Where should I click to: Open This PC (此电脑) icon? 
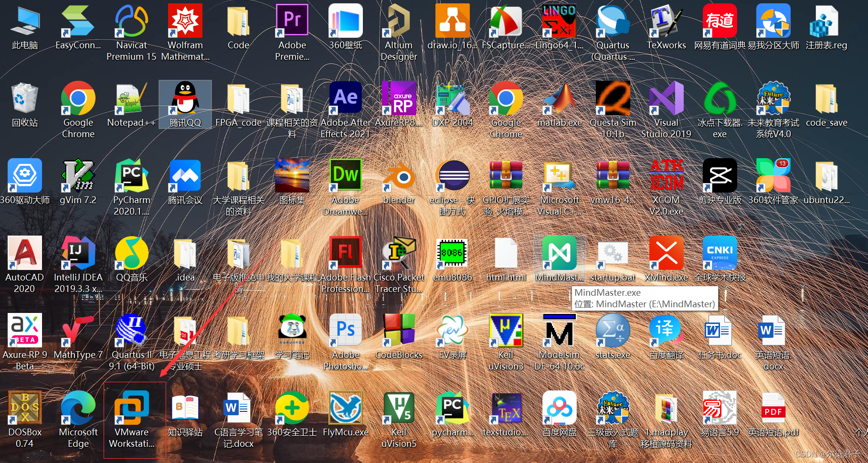(25, 21)
